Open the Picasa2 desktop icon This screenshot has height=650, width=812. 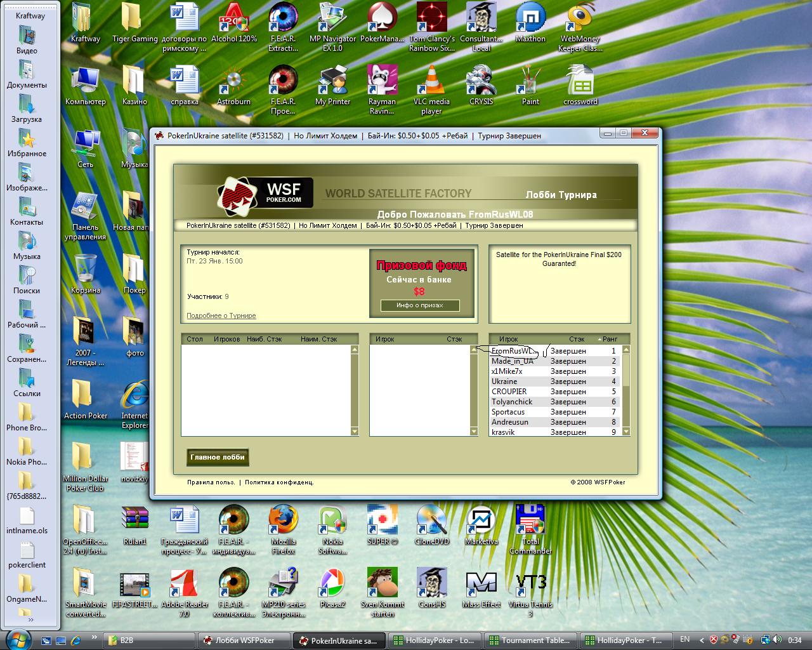coord(332,584)
